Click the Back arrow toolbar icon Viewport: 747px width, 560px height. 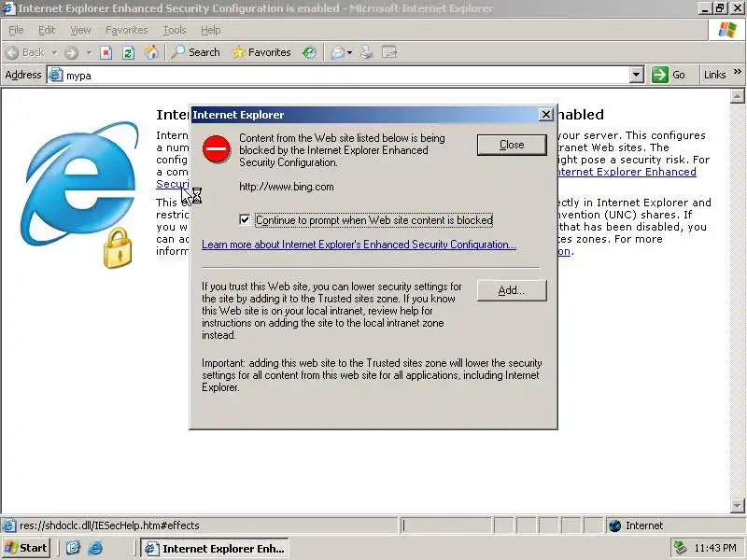tap(13, 52)
